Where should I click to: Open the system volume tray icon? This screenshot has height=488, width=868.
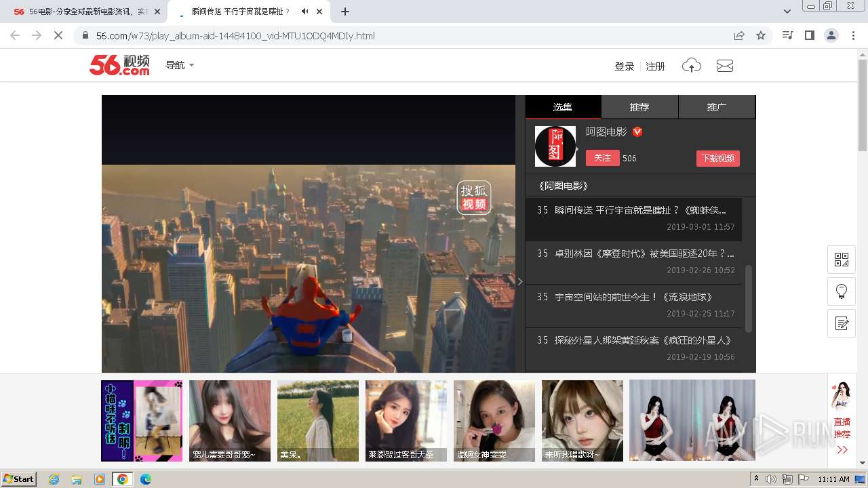[771, 479]
